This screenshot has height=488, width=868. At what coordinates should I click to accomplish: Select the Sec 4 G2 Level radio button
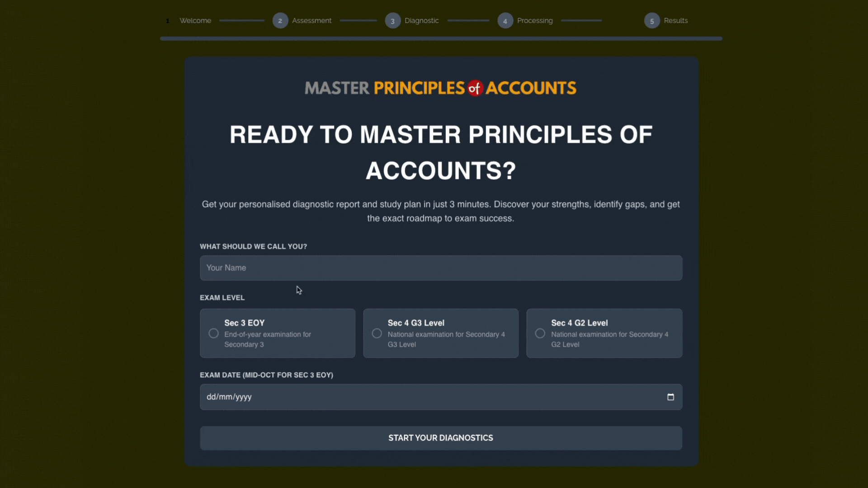pyautogui.click(x=540, y=333)
